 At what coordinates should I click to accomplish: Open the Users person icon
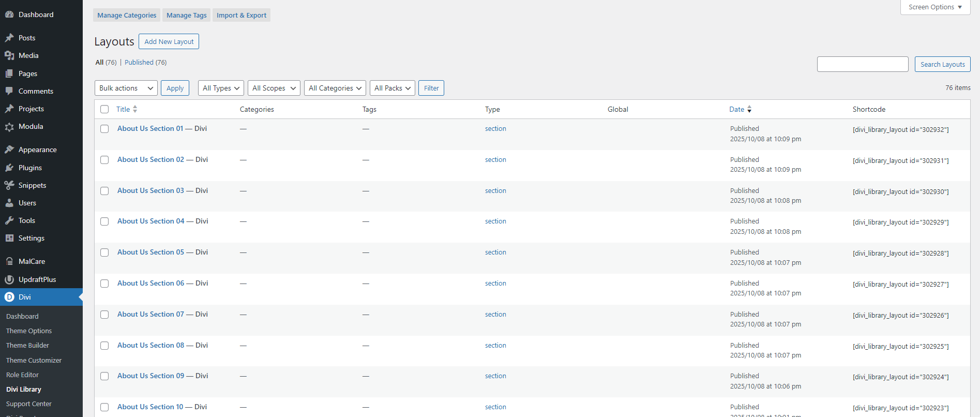9,203
